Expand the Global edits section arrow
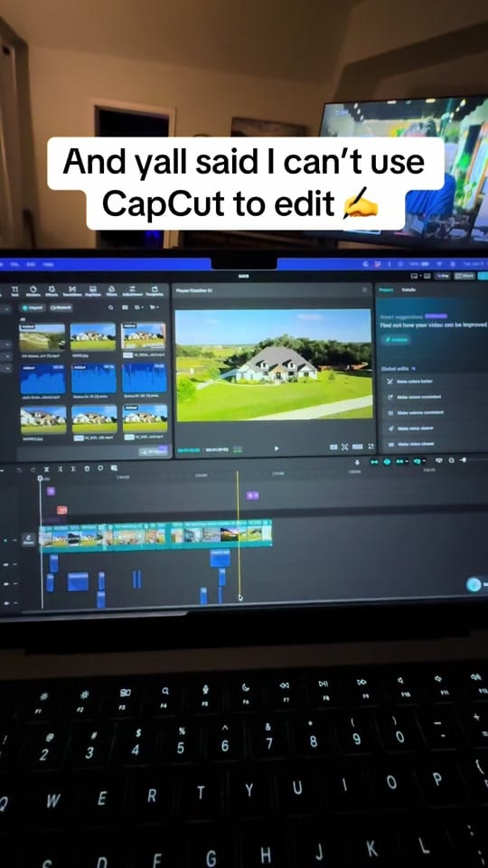488x868 pixels. pos(413,368)
